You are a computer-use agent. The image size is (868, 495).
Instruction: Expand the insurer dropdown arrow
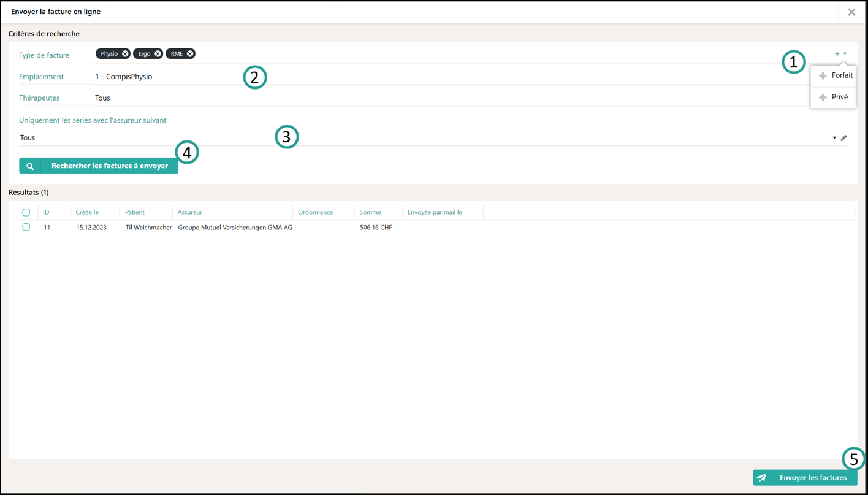point(834,138)
